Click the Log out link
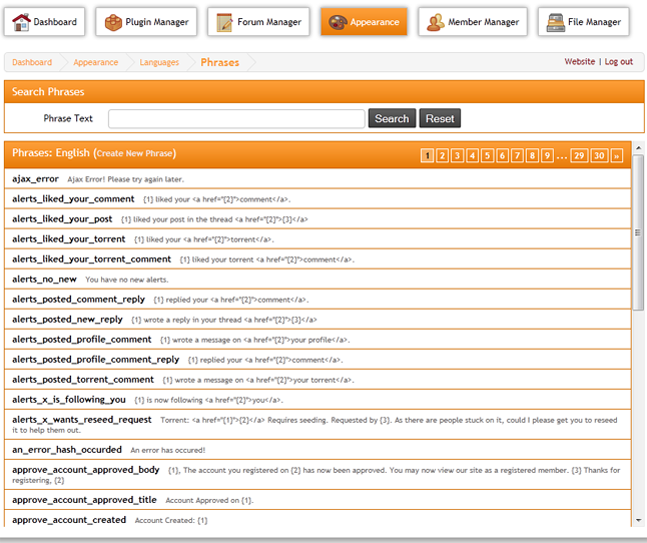The height and width of the screenshot is (543, 647). [x=619, y=61]
